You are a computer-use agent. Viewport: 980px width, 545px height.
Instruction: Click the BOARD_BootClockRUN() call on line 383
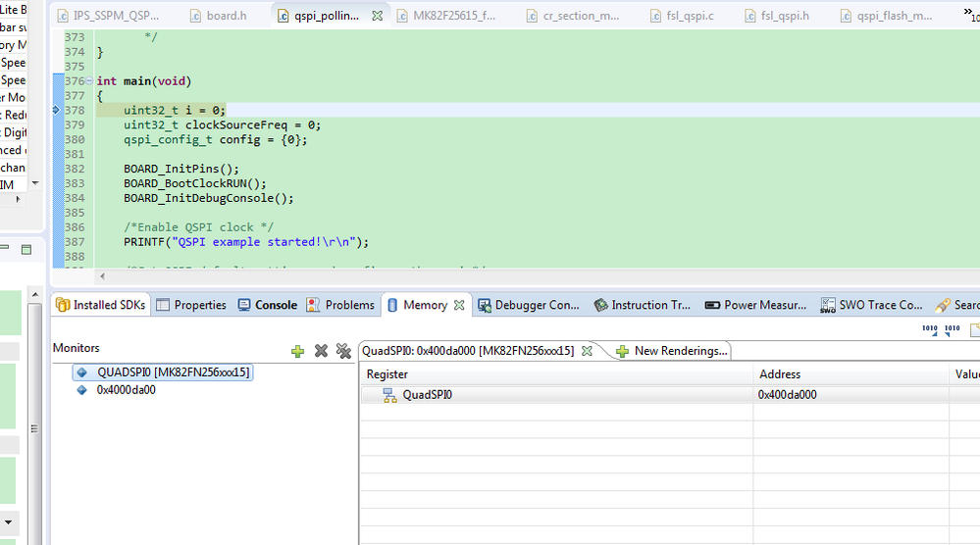pyautogui.click(x=195, y=183)
